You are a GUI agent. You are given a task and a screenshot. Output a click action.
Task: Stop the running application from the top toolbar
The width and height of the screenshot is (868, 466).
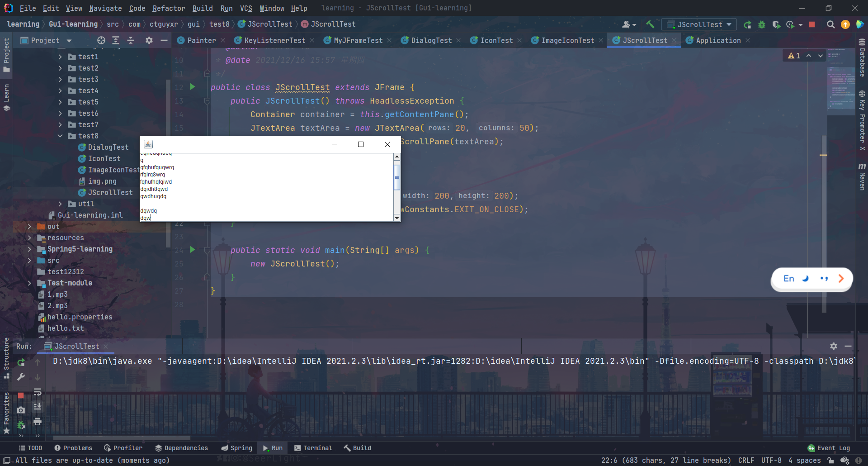point(812,24)
